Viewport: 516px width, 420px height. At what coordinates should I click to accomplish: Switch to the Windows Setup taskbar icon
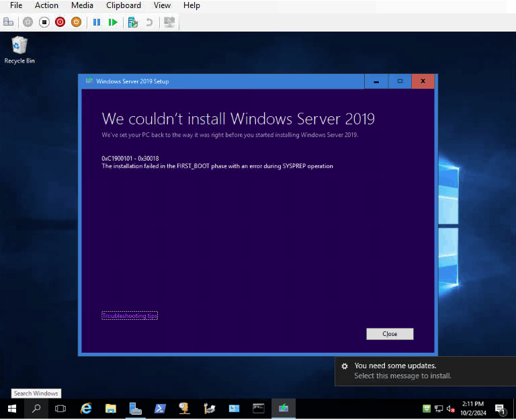click(284, 409)
